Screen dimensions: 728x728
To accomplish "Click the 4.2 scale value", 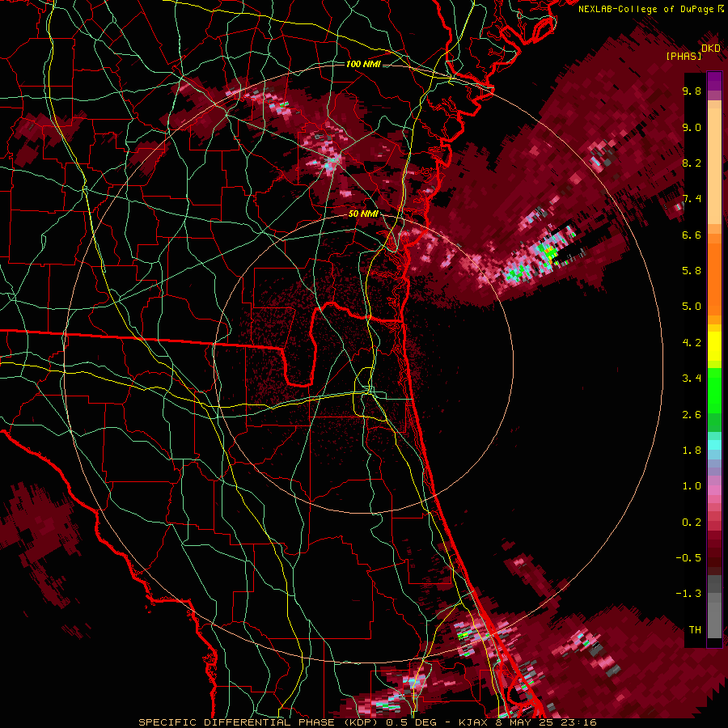I will click(x=692, y=343).
